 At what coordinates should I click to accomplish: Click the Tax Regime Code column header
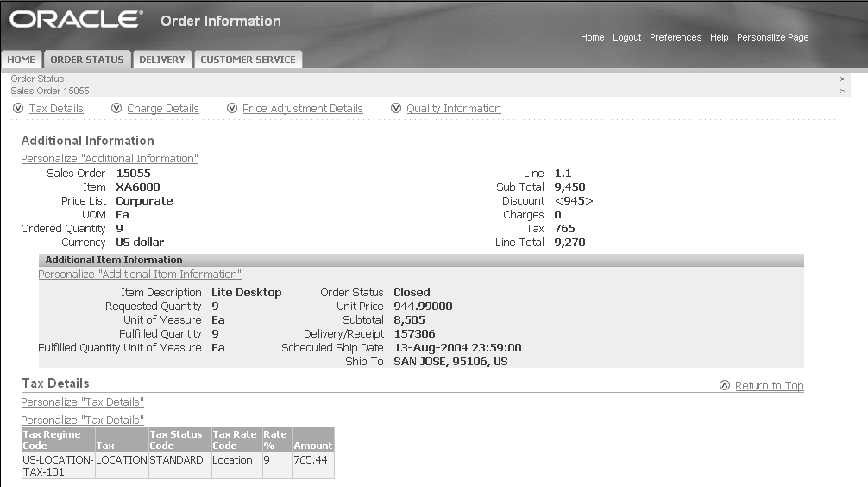tap(58, 440)
